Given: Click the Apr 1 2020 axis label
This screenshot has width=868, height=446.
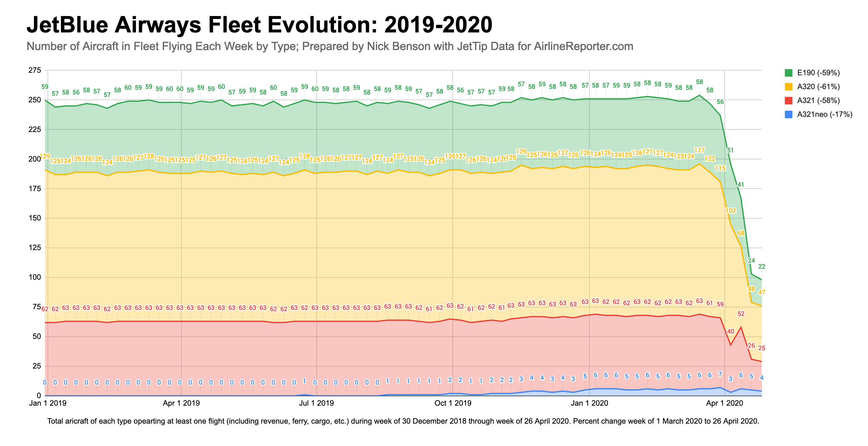Looking at the screenshot, I should click(x=724, y=403).
